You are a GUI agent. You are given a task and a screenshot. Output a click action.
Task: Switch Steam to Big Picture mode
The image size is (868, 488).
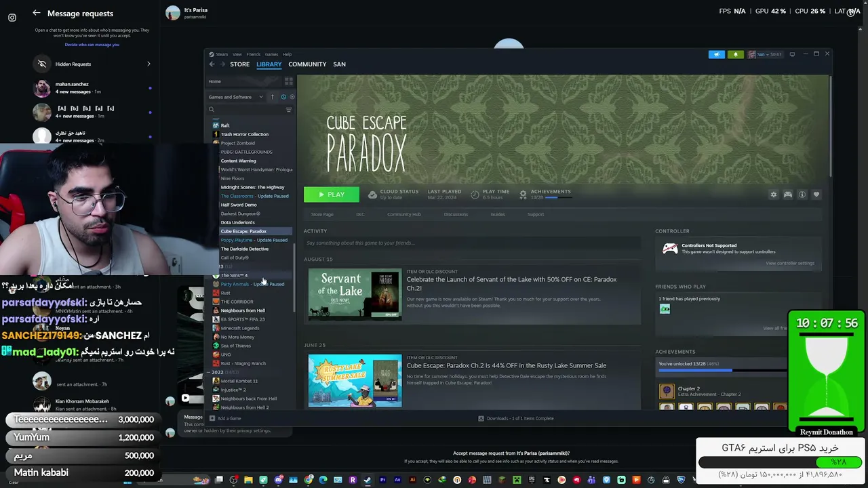(x=792, y=54)
